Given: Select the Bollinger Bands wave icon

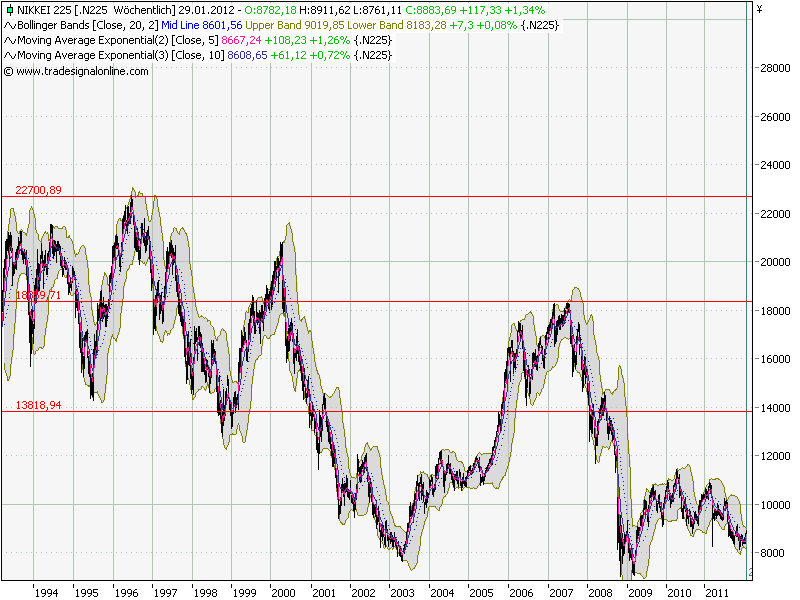Looking at the screenshot, I should coord(9,25).
